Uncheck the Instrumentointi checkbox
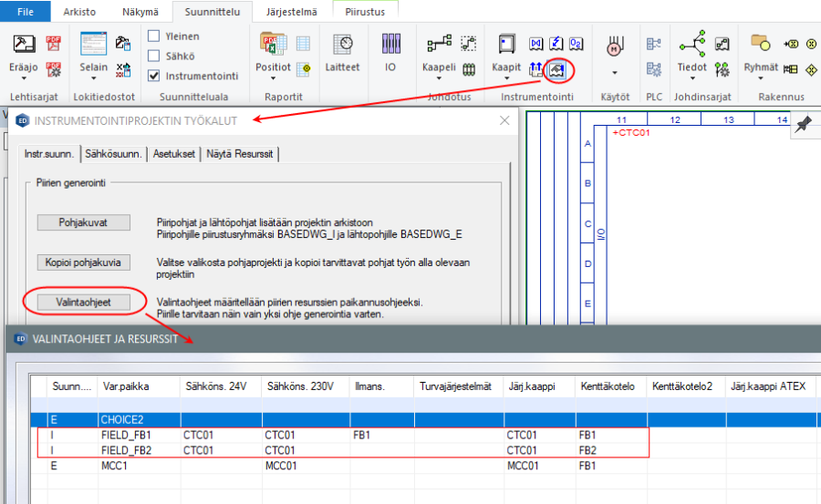 pyautogui.click(x=154, y=76)
